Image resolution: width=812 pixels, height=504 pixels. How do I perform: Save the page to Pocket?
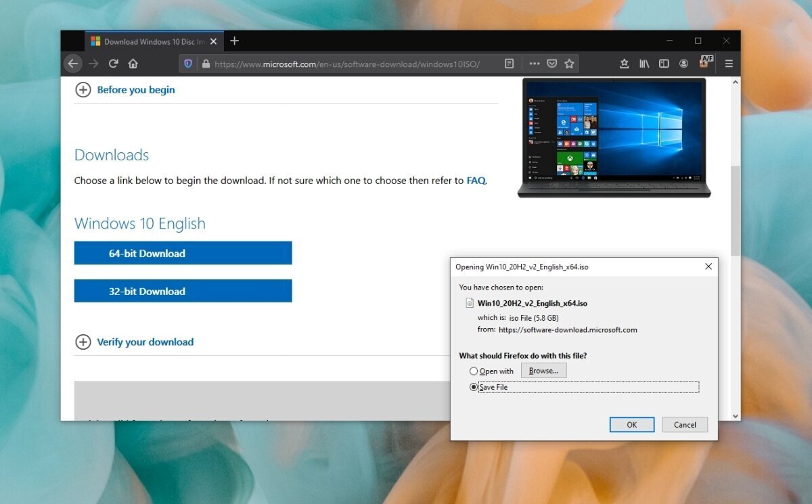551,63
